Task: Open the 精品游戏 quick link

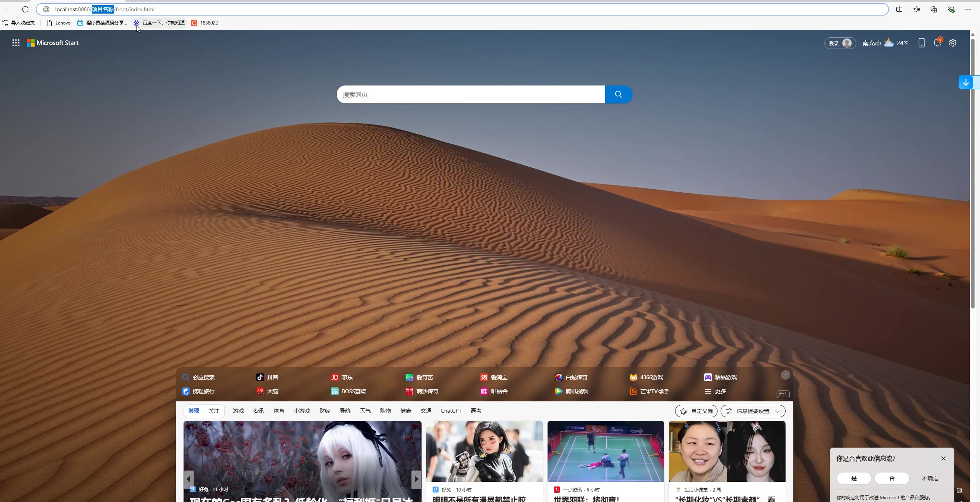Action: point(721,377)
